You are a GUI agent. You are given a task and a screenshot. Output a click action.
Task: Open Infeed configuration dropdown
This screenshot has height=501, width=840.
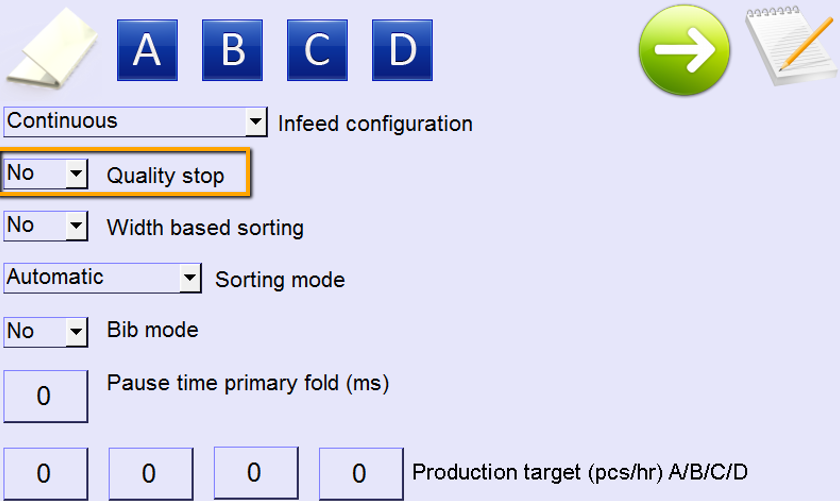(x=256, y=122)
